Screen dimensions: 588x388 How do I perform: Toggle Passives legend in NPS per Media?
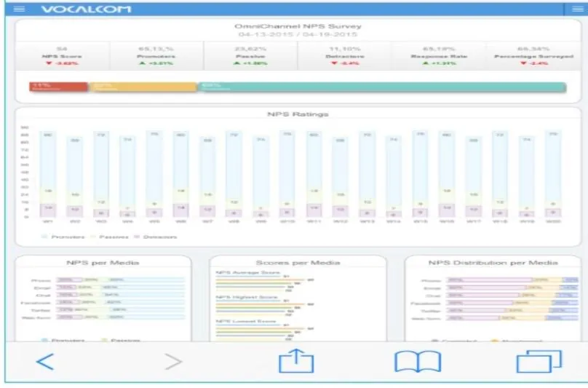121,340
